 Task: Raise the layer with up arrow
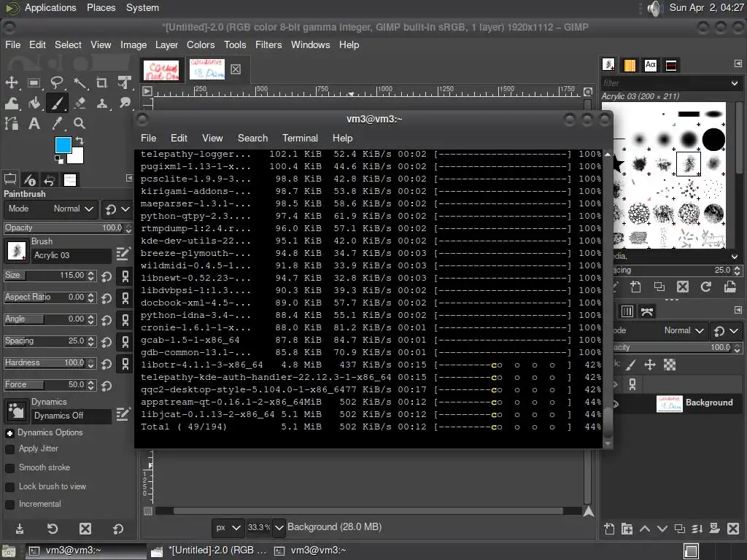645,529
